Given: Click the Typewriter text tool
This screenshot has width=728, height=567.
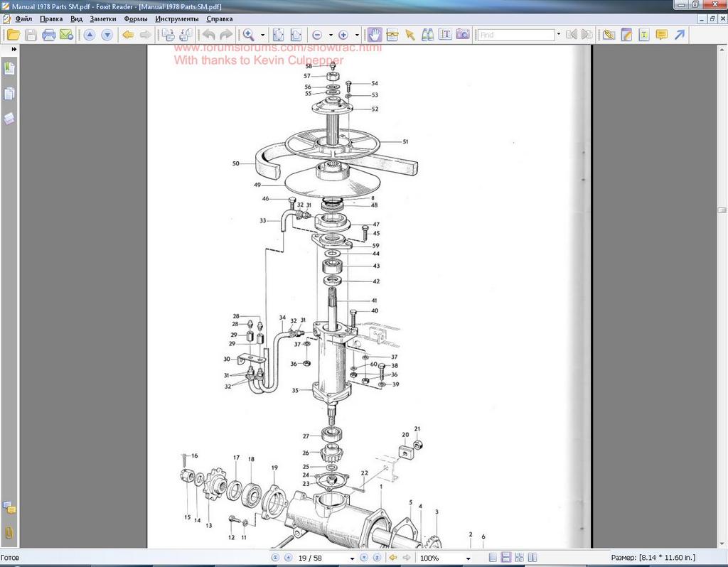Looking at the screenshot, I should pyautogui.click(x=644, y=34).
